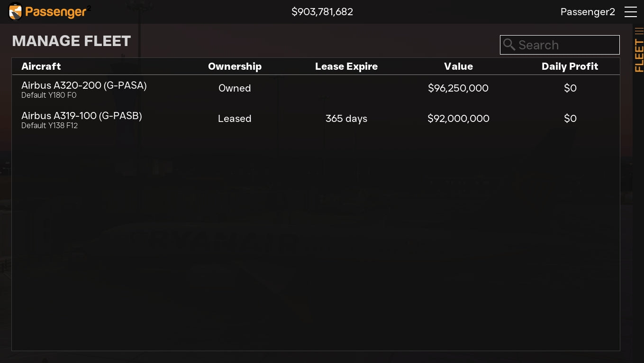Click the $96,250,000 aircraft value

[458, 88]
